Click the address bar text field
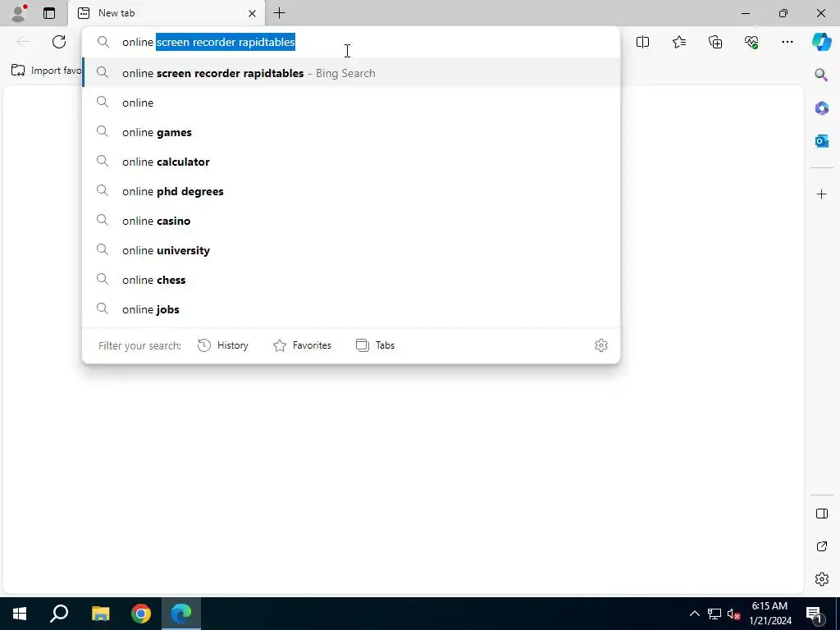 tap(351, 42)
